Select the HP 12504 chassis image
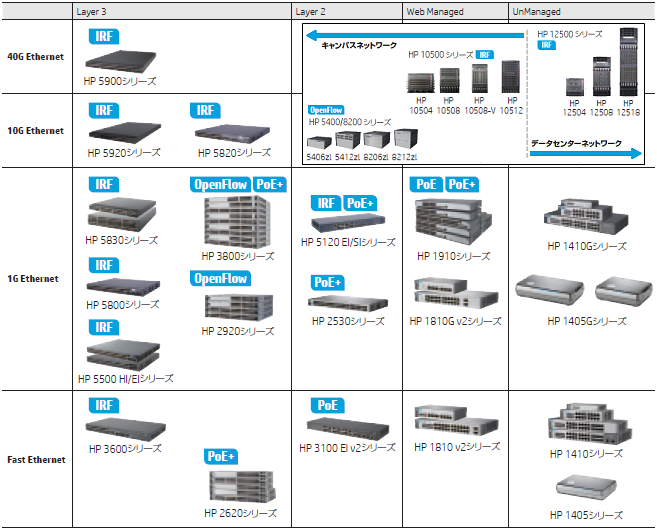Screen dimensions: 657x531 574,87
